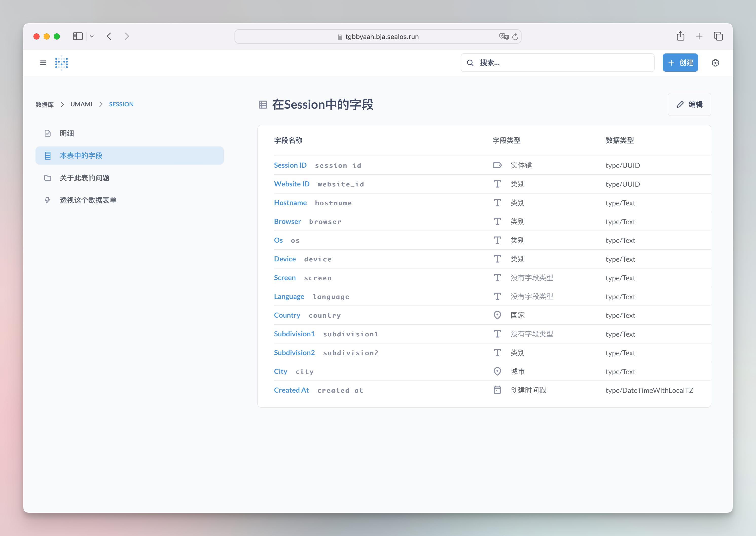Open the navigation sidebar hamburger menu
The height and width of the screenshot is (536, 756).
point(43,63)
